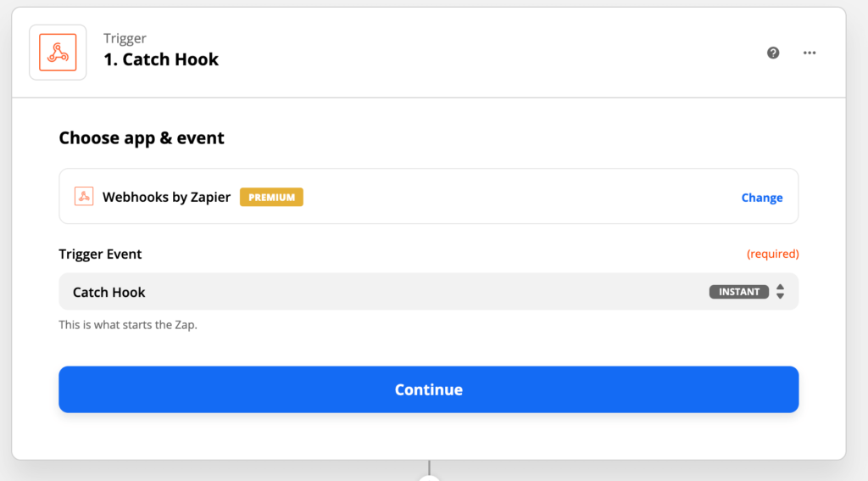This screenshot has height=481, width=868.
Task: Open the Catch Hook trigger event dropdown
Action: point(381,292)
